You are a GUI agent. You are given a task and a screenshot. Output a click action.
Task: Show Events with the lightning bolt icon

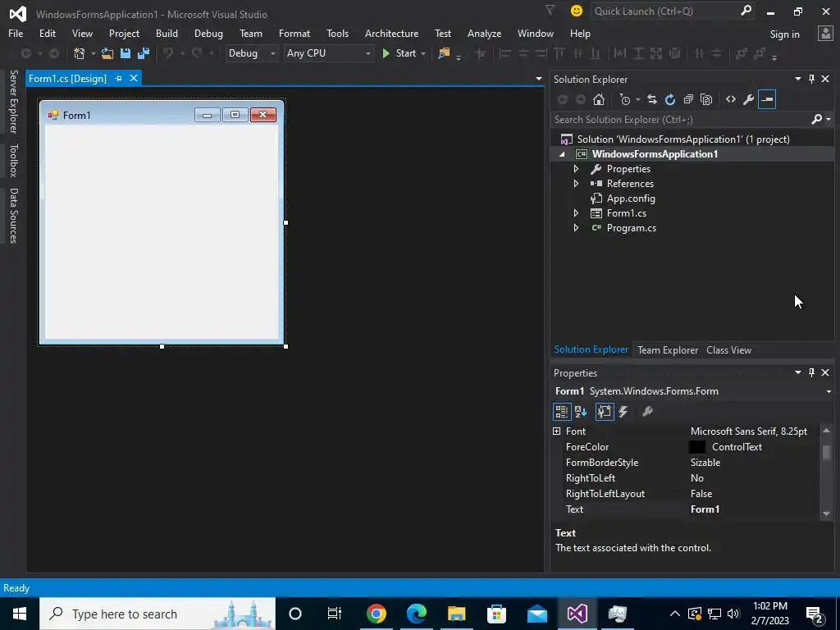(623, 412)
